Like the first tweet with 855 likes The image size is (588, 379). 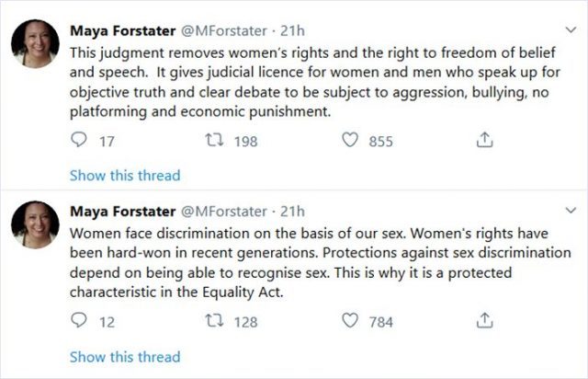[350, 141]
